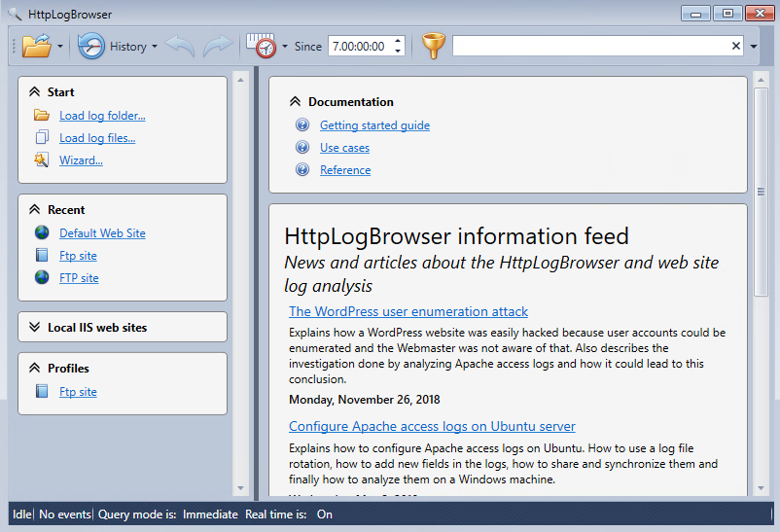Image resolution: width=780 pixels, height=532 pixels.
Task: Click the back arrow toolbar icon
Action: [x=180, y=46]
